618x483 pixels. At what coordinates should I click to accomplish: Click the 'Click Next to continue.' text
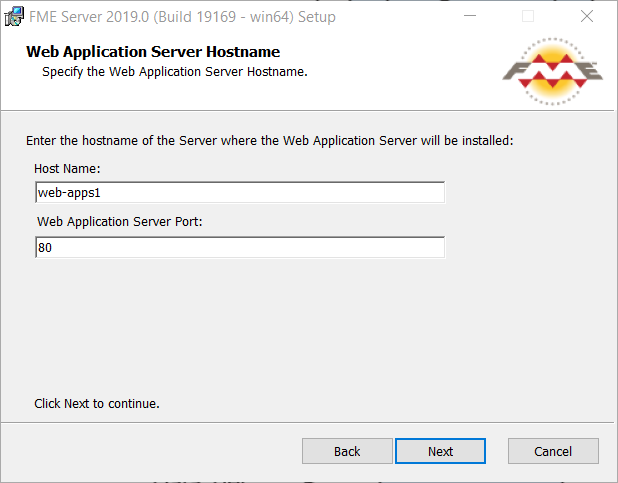97,404
